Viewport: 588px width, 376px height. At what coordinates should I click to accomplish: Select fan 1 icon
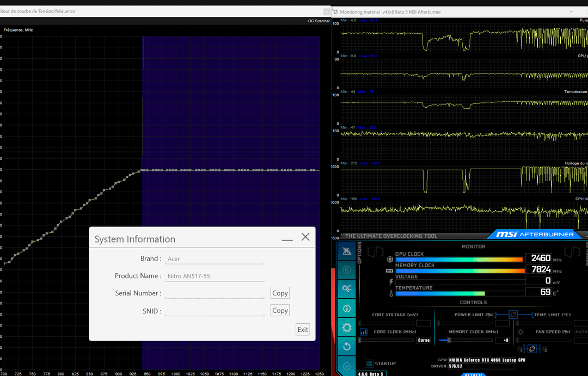pos(520,349)
